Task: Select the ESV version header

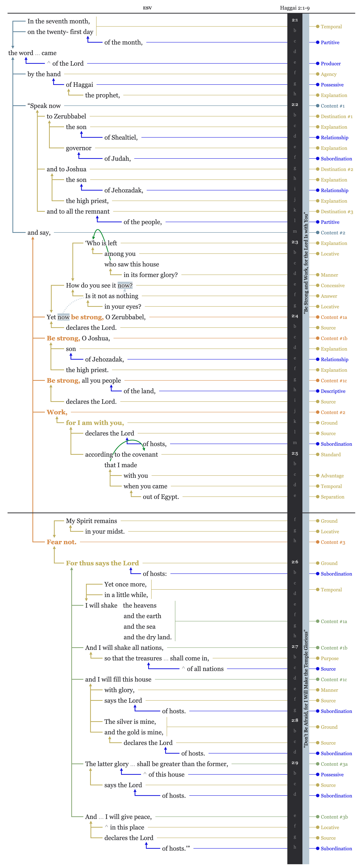Action: pyautogui.click(x=147, y=8)
